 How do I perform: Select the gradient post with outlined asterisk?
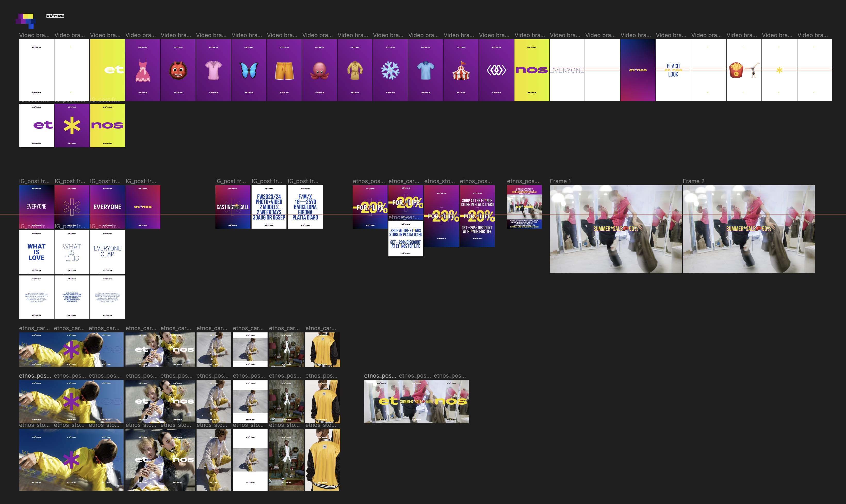72,207
